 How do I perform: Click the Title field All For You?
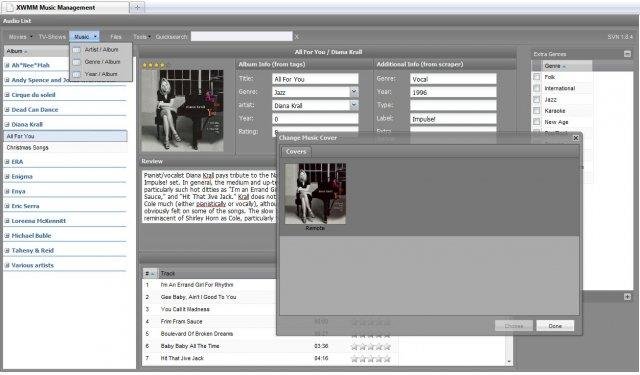click(315, 79)
